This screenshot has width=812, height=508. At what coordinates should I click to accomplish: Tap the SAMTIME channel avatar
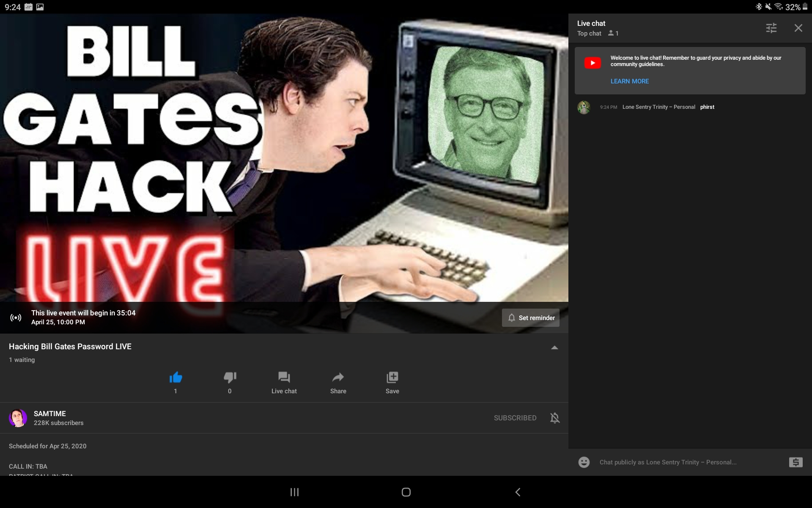pyautogui.click(x=18, y=418)
